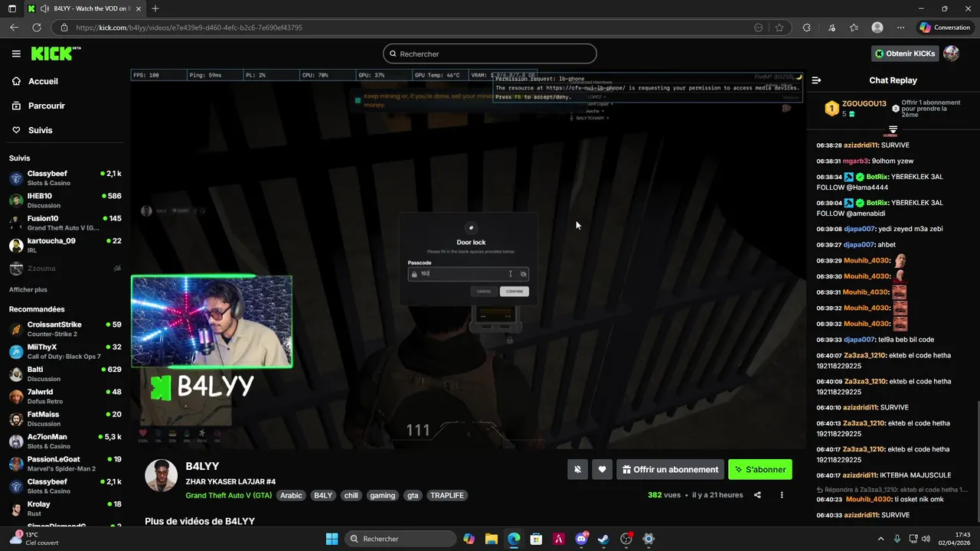Click the address bar URL
This screenshot has height=551, width=980.
(x=189, y=28)
